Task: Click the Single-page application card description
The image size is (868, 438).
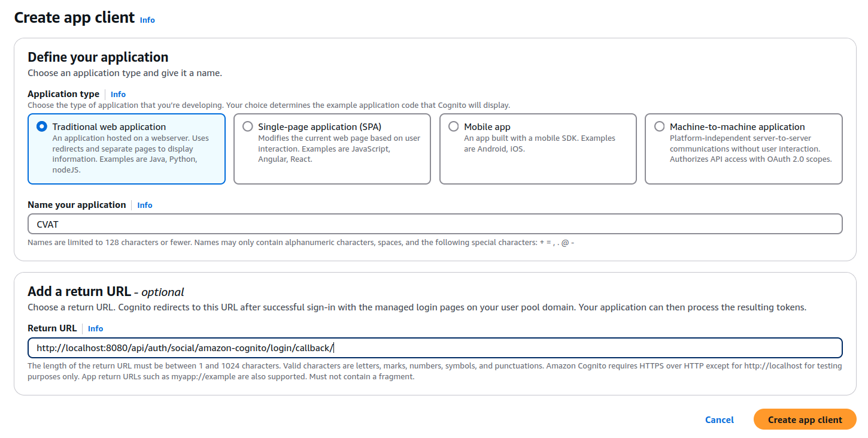Action: pyautogui.click(x=339, y=149)
